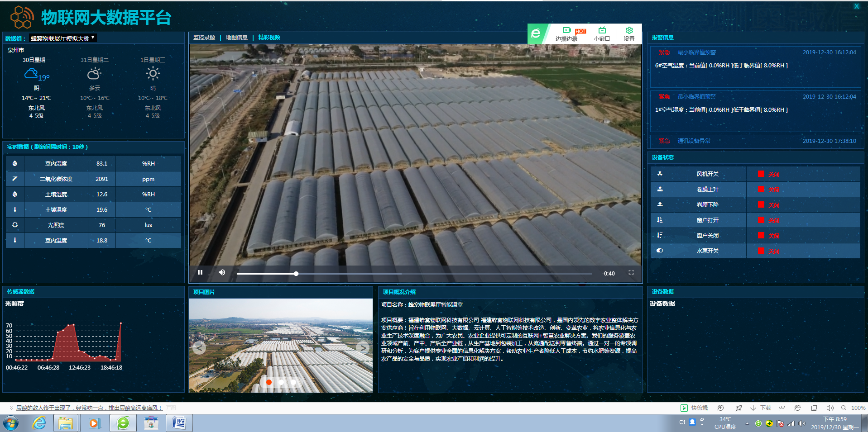Screen dimensions: 868x432
Task: Show previous project image with left arrow
Action: [x=199, y=347]
